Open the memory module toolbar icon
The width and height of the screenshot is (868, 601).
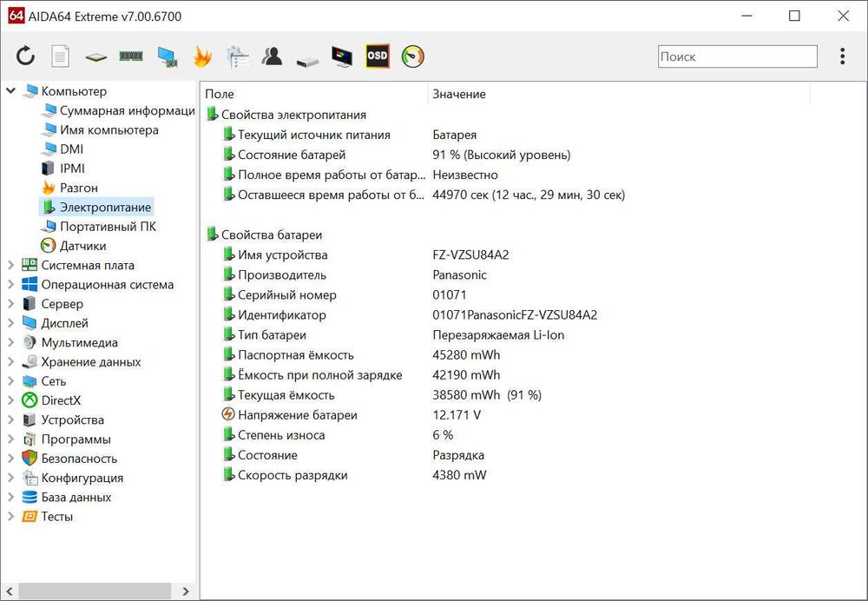131,56
